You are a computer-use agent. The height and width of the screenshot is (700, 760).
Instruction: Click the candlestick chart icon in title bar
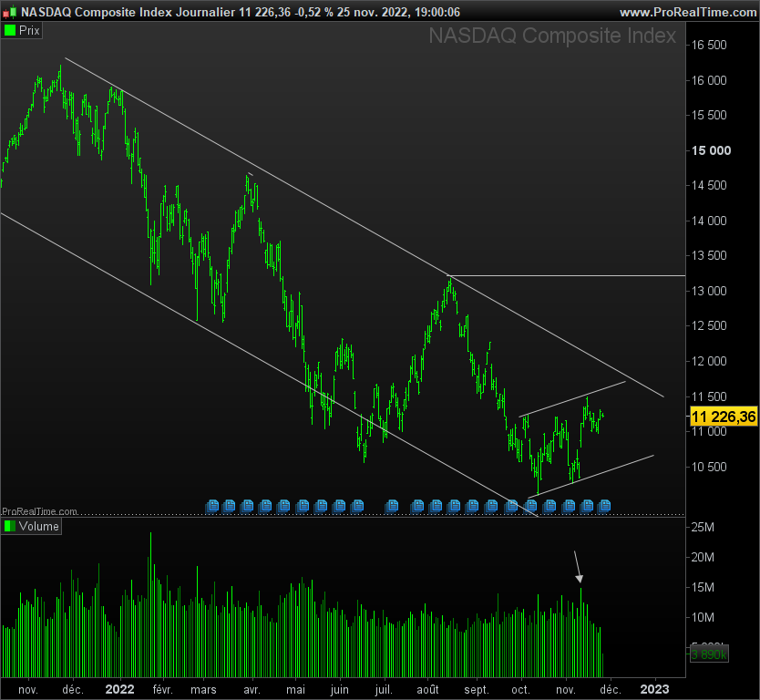pos(10,12)
